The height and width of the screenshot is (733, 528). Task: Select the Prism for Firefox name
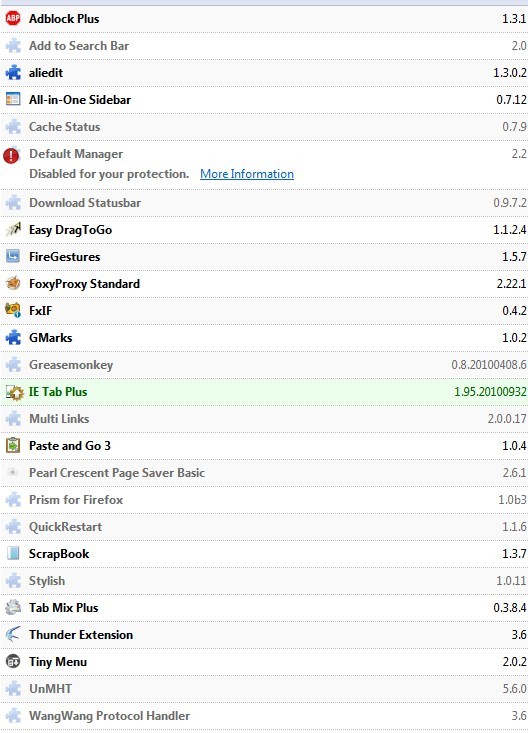pos(76,500)
